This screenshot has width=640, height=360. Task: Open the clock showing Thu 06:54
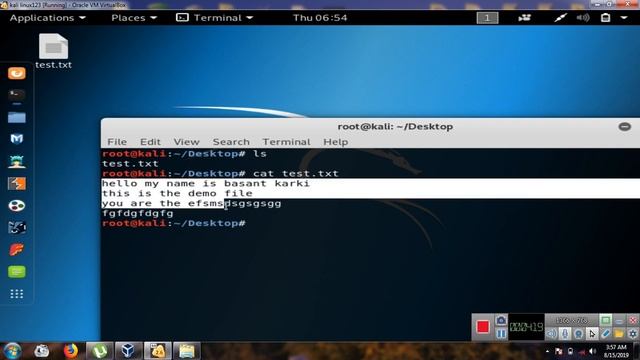click(x=320, y=18)
